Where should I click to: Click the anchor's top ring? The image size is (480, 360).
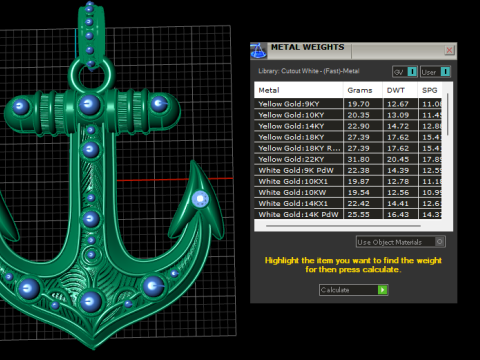point(92,76)
